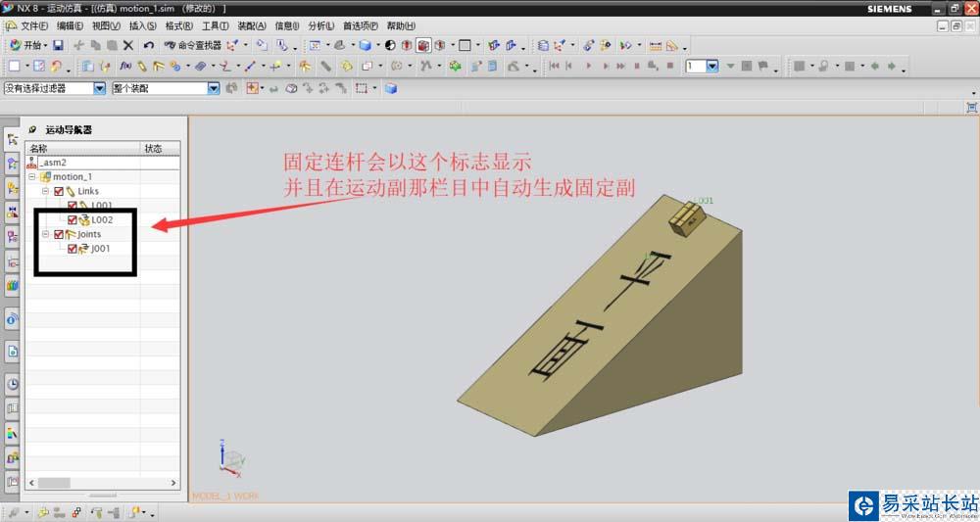980x522 pixels.
Task: Collapse the Links tree node
Action: click(46, 191)
